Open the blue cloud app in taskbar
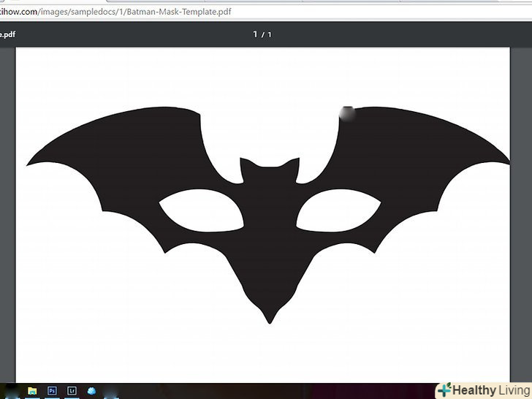 (91, 391)
